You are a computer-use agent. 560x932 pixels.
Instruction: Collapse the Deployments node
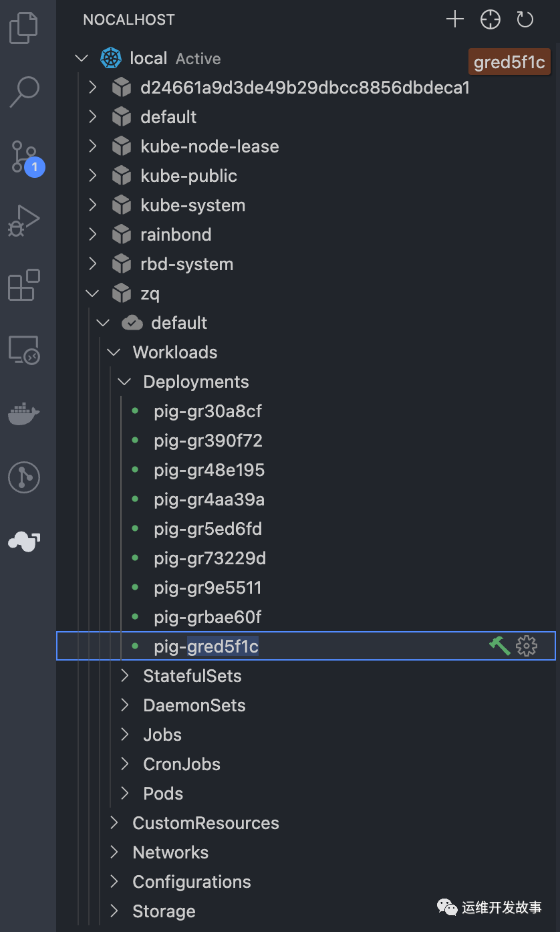(x=125, y=382)
